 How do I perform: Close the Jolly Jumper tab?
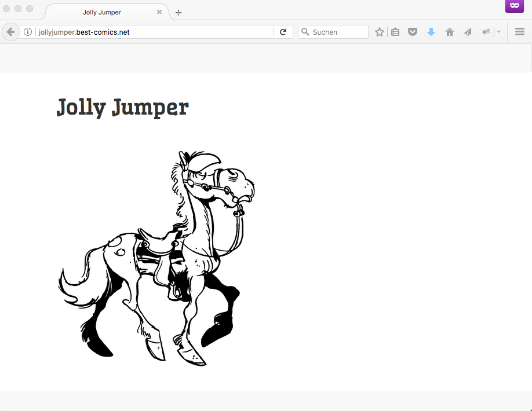point(159,12)
